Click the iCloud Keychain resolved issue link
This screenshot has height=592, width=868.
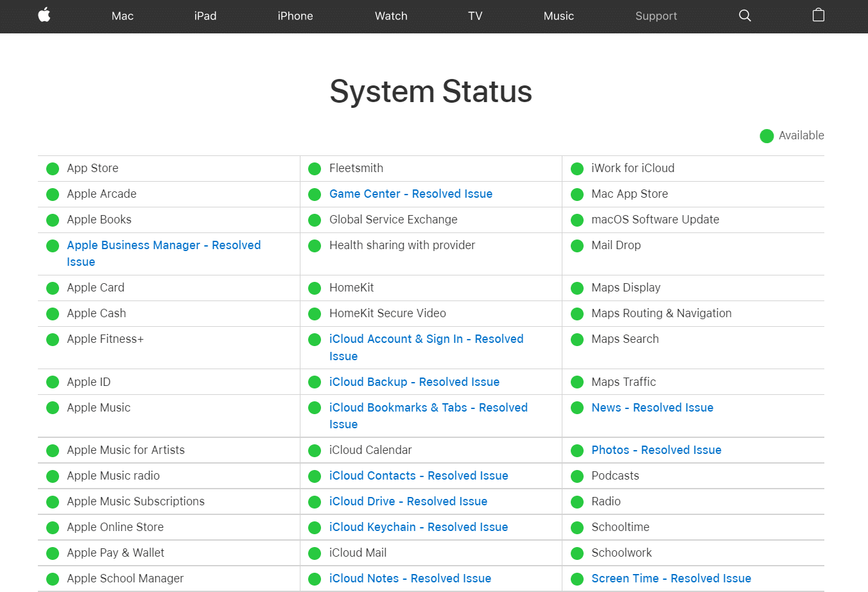pos(419,527)
